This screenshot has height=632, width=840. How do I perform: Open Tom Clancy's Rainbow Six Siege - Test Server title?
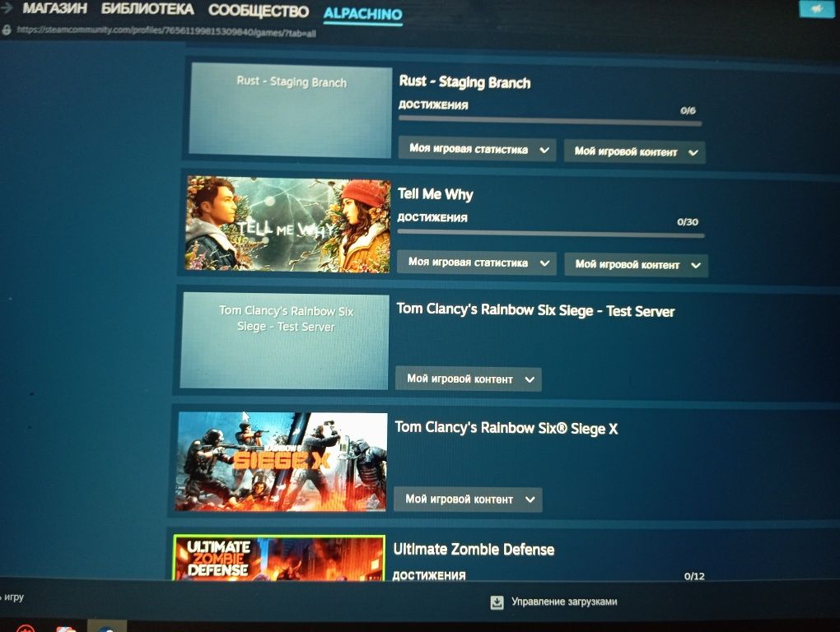click(535, 310)
